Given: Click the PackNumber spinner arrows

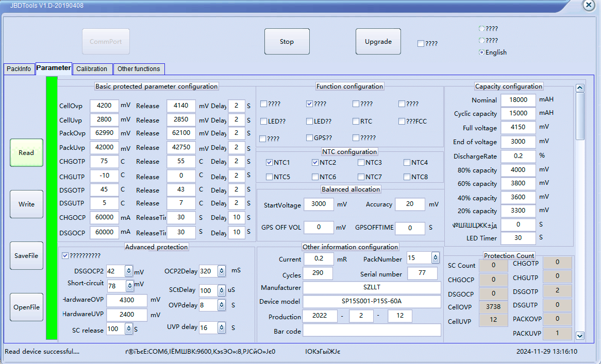Looking at the screenshot, I should coord(436,258).
